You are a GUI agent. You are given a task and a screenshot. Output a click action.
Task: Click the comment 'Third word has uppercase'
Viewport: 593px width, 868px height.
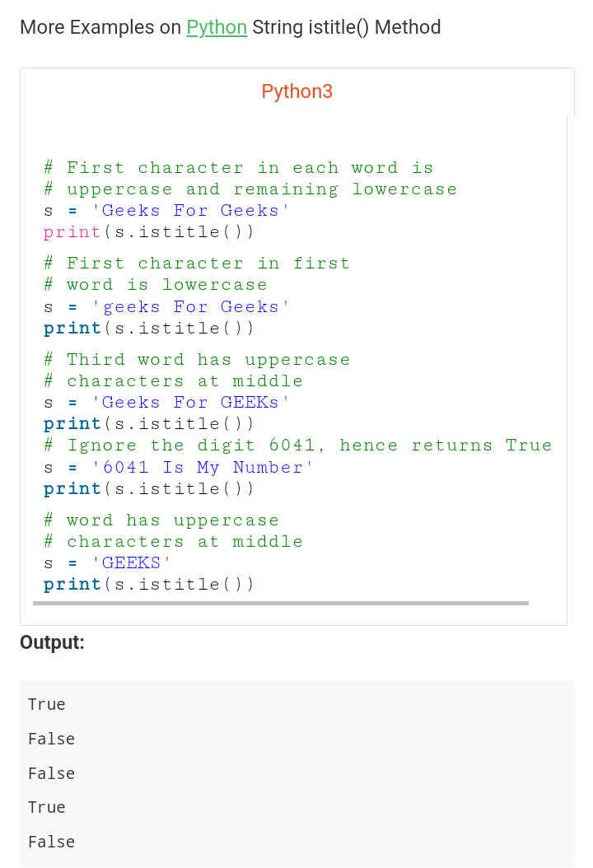click(x=197, y=360)
